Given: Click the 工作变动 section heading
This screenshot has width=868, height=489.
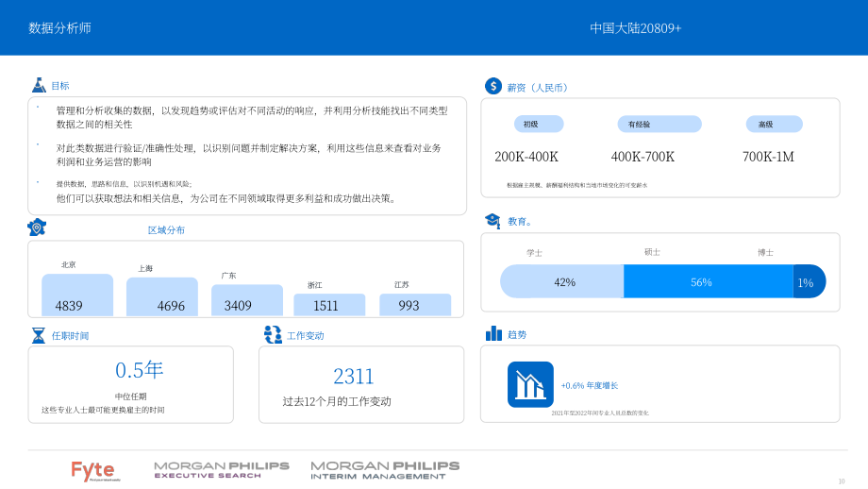Looking at the screenshot, I should (x=306, y=336).
